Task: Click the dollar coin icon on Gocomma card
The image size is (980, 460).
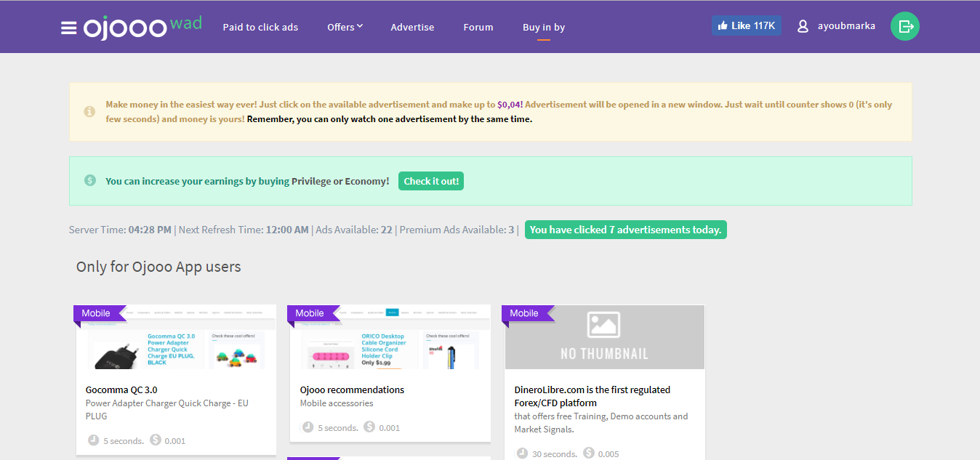Action: click(156, 440)
